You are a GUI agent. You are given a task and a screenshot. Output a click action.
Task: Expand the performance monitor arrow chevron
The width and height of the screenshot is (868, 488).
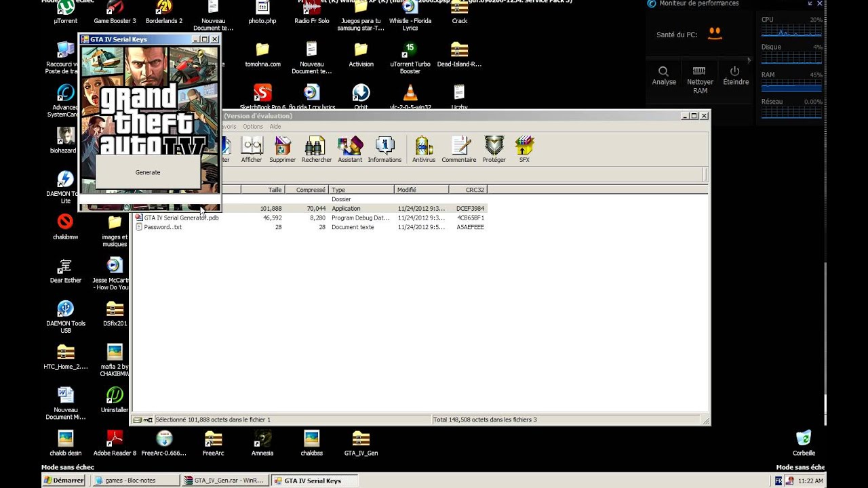tap(749, 60)
